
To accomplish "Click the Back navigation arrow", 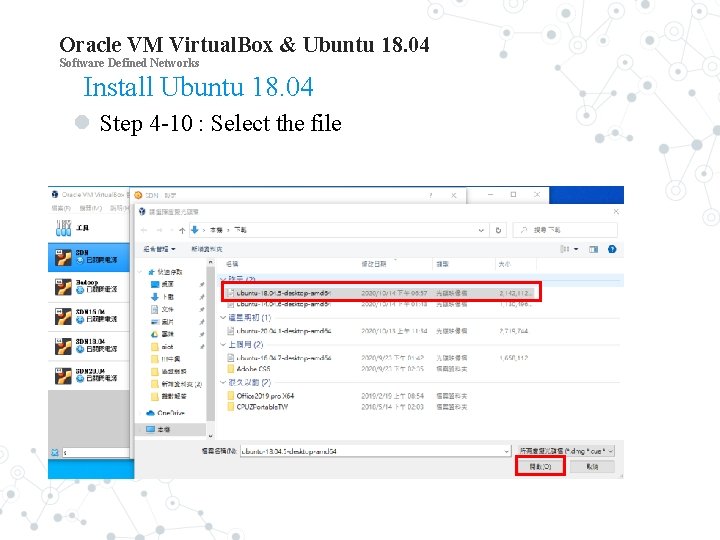I will click(x=144, y=230).
